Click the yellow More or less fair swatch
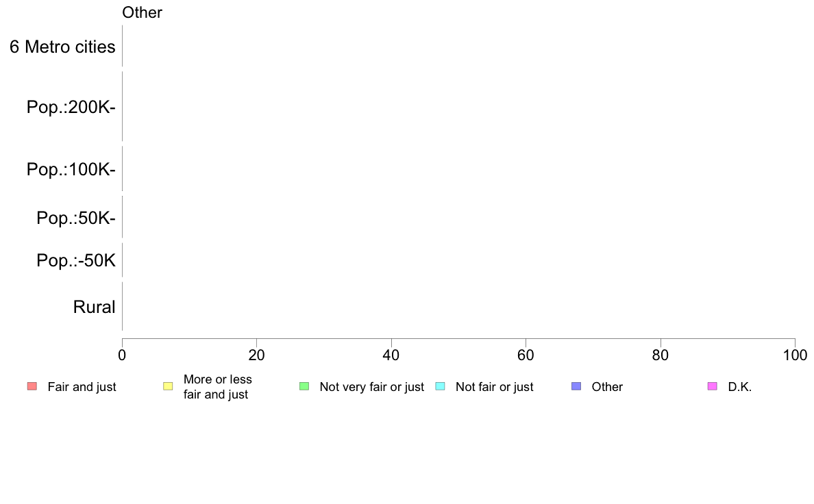 pos(168,386)
